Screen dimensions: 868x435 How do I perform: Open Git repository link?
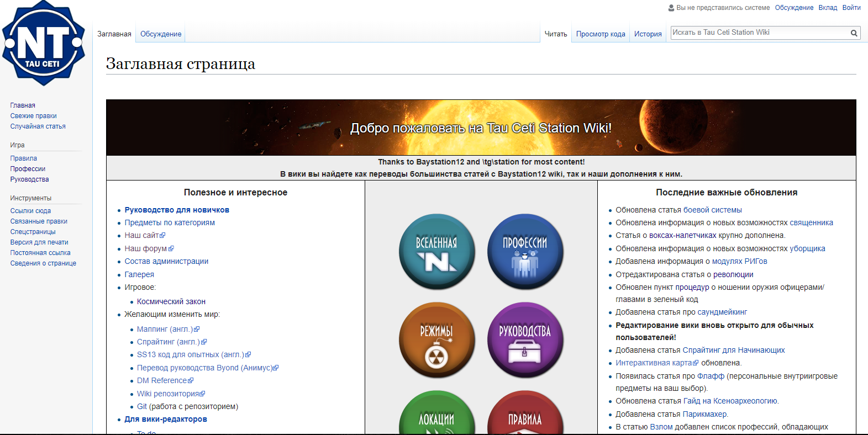142,406
